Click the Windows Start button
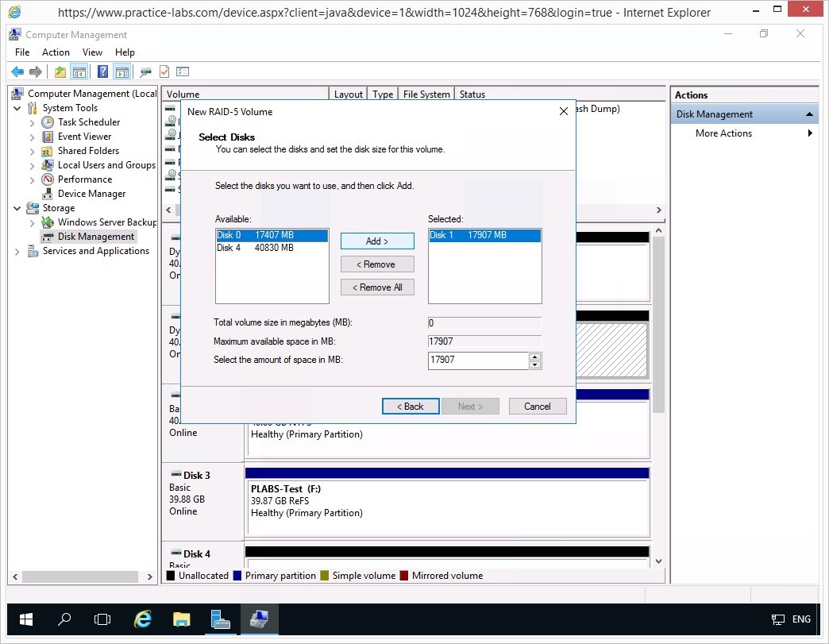Screen dimensions: 829x644 (26, 619)
